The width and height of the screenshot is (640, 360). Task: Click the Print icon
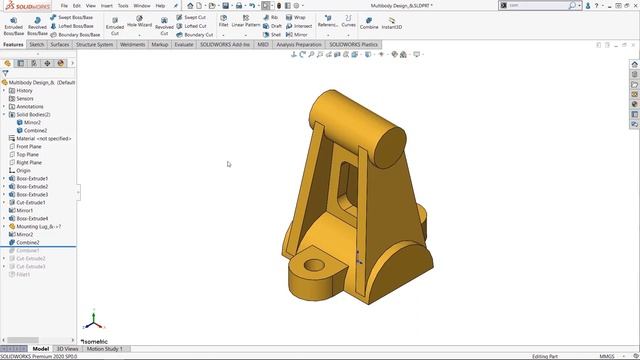coord(239,6)
